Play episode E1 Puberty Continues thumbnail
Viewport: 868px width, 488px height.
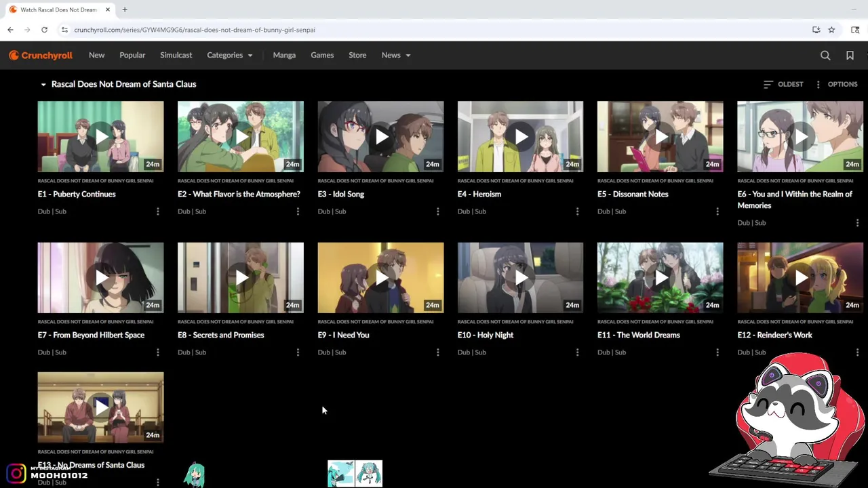(x=100, y=137)
